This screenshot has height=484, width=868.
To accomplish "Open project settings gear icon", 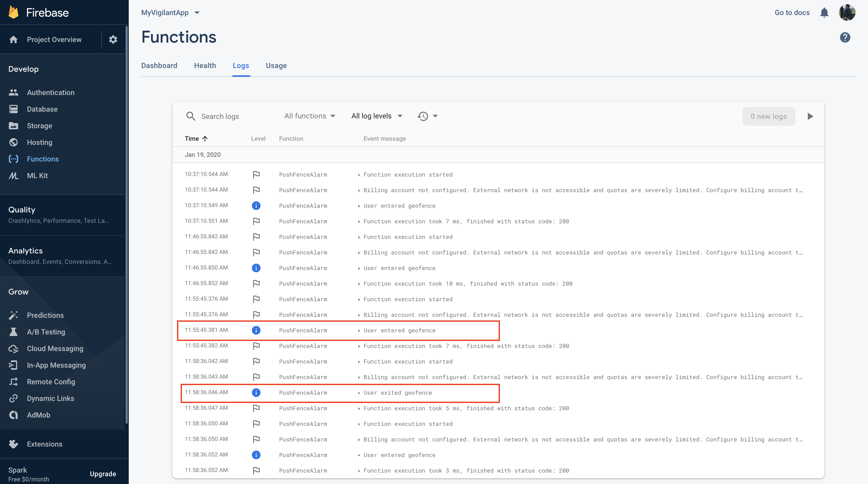I will coord(113,39).
